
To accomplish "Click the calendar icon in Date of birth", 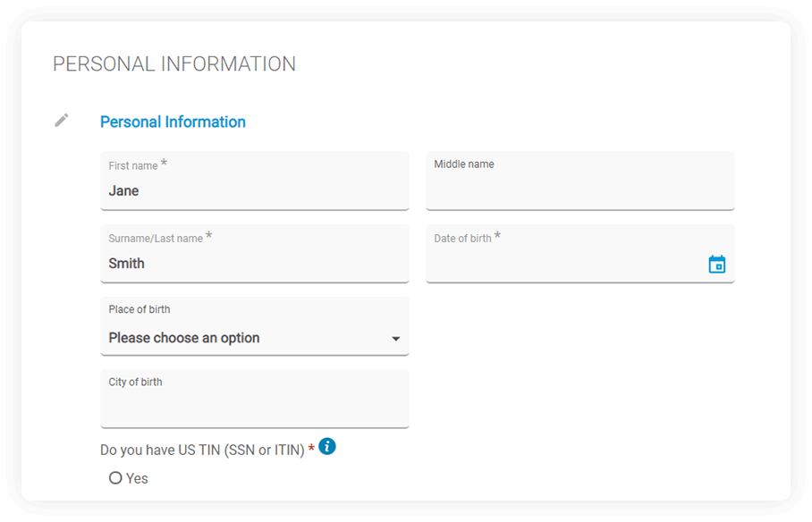I will 716,264.
